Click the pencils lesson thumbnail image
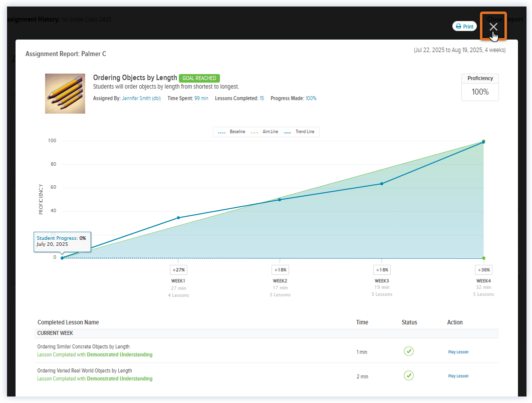The image size is (532, 403). (65, 94)
